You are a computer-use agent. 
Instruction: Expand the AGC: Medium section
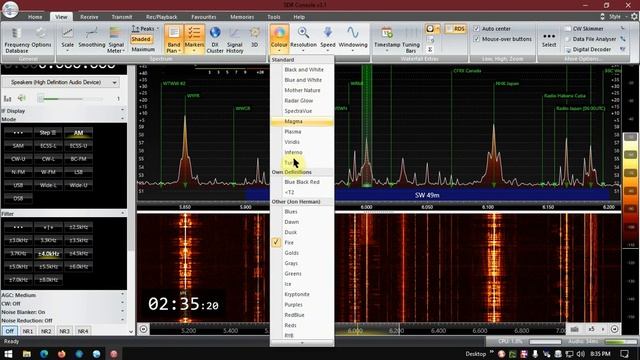122,295
